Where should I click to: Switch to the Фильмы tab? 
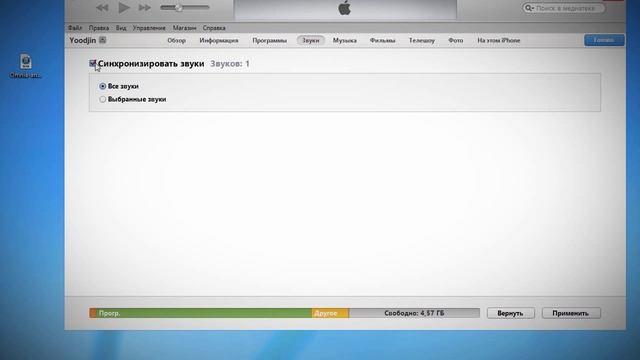[x=382, y=40]
